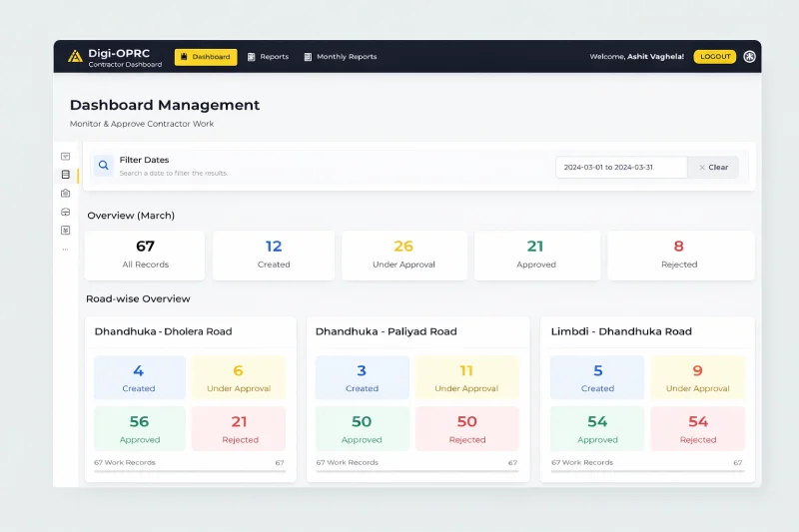Click the Dhandhuka - Dholera Road progress bar
Screen dimensions: 799x532
coord(190,471)
